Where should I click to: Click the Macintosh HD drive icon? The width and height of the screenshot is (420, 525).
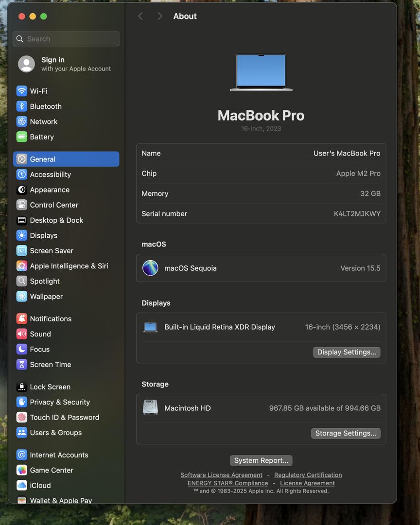pos(150,408)
